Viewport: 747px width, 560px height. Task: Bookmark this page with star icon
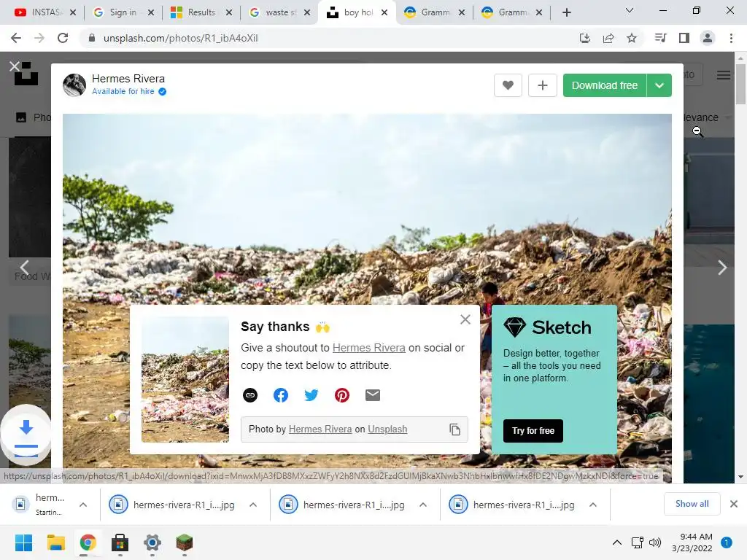pos(632,38)
